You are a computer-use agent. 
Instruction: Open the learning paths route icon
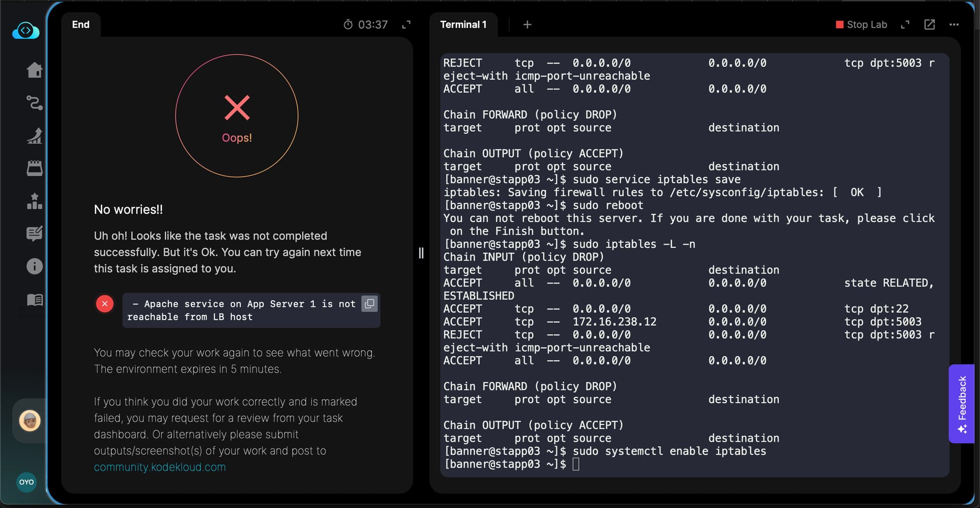point(34,103)
